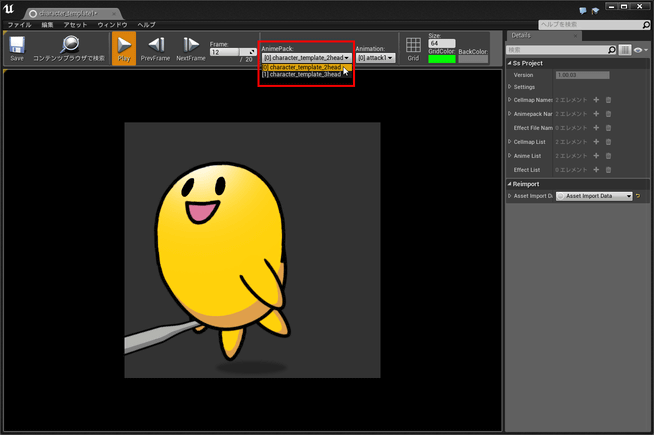This screenshot has height=435, width=654.
Task: Add element to Effect List with plus
Action: [596, 170]
